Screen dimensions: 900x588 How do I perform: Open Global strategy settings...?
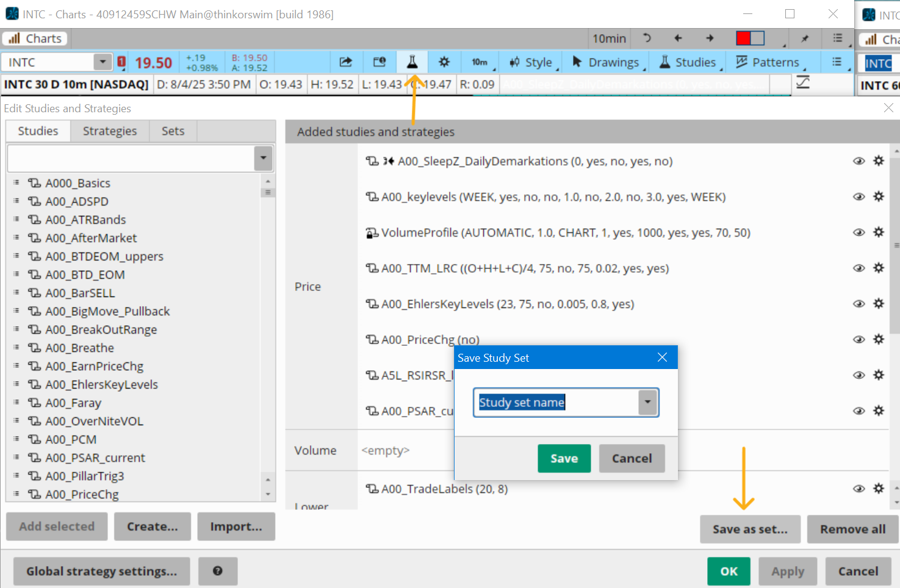pos(101,571)
